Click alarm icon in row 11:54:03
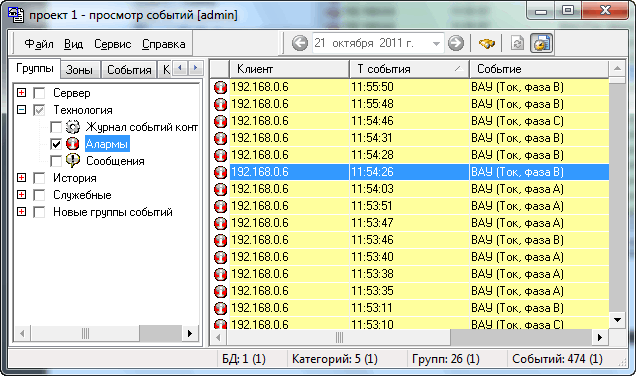This screenshot has height=376, width=636. 220,189
